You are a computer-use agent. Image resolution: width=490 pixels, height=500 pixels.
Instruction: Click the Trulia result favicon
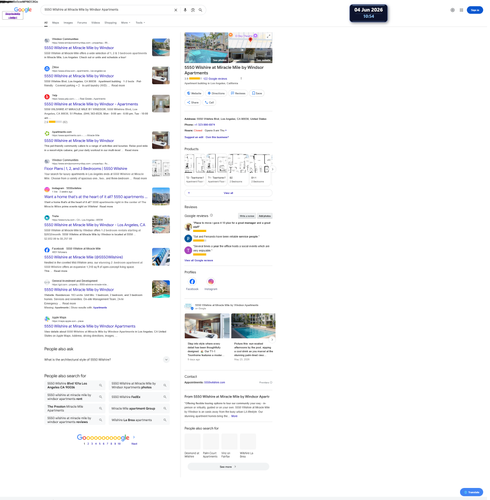[x=47, y=218]
